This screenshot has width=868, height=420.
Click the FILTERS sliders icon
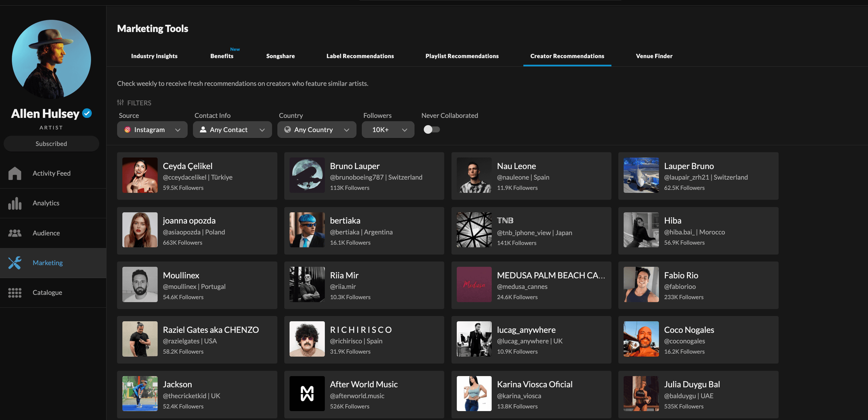pos(120,102)
